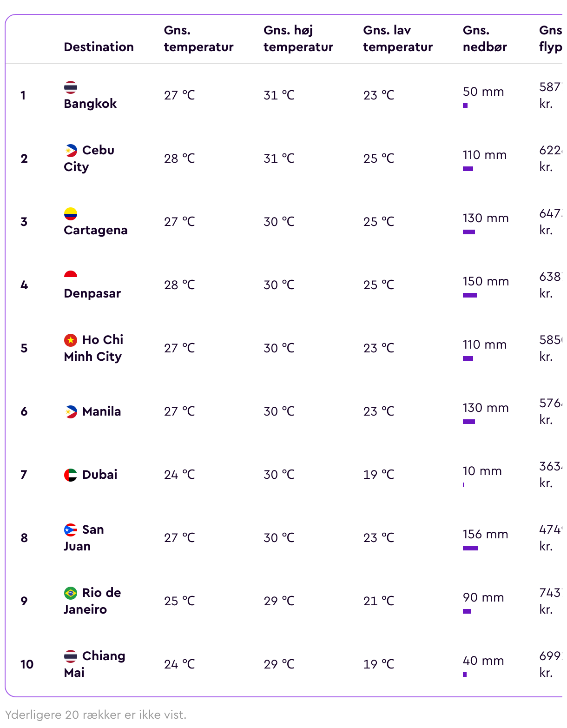Click the UAE flag beside Dubai
Screen dimensions: 567x728
pyautogui.click(x=71, y=475)
